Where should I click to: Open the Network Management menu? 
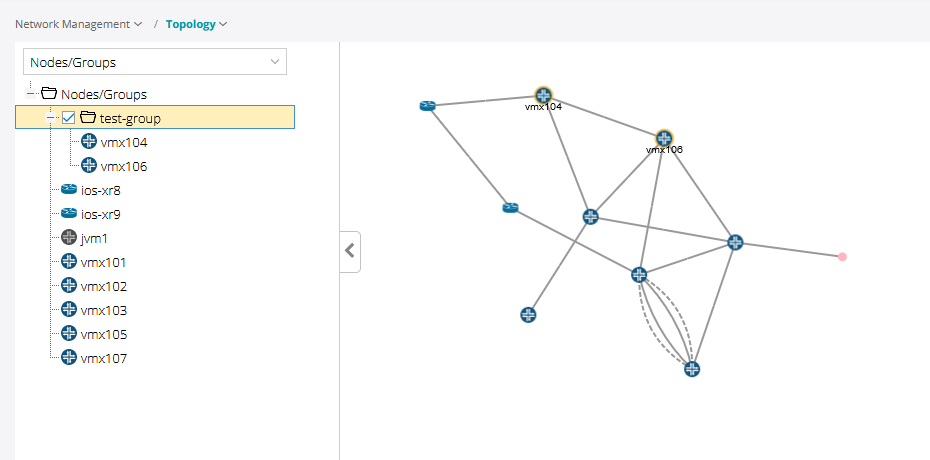tap(78, 24)
